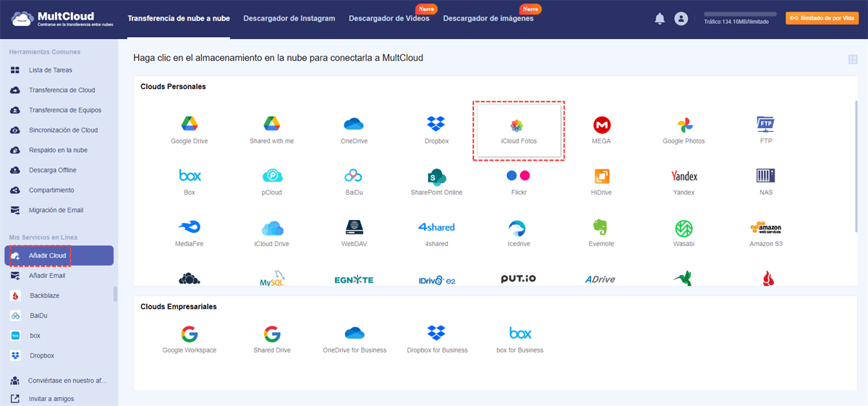Screen dimensions: 868x406
Task: Add pCloud storage
Action: tap(271, 182)
